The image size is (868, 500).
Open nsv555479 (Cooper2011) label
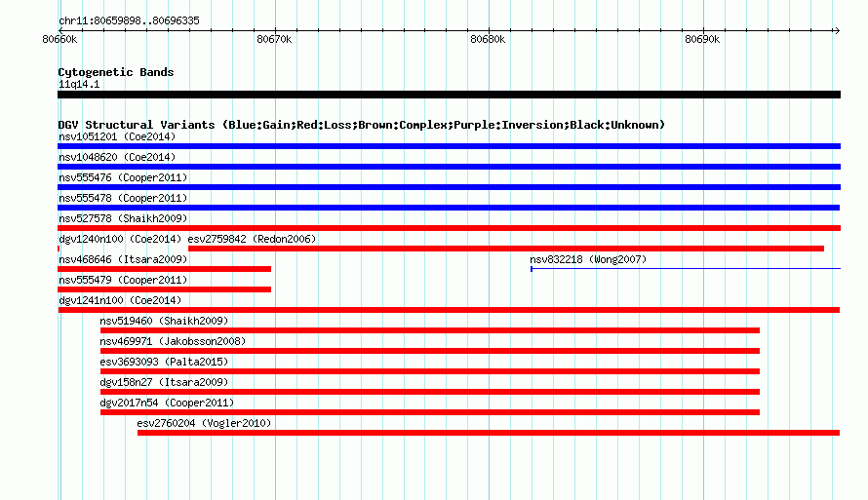tap(123, 280)
